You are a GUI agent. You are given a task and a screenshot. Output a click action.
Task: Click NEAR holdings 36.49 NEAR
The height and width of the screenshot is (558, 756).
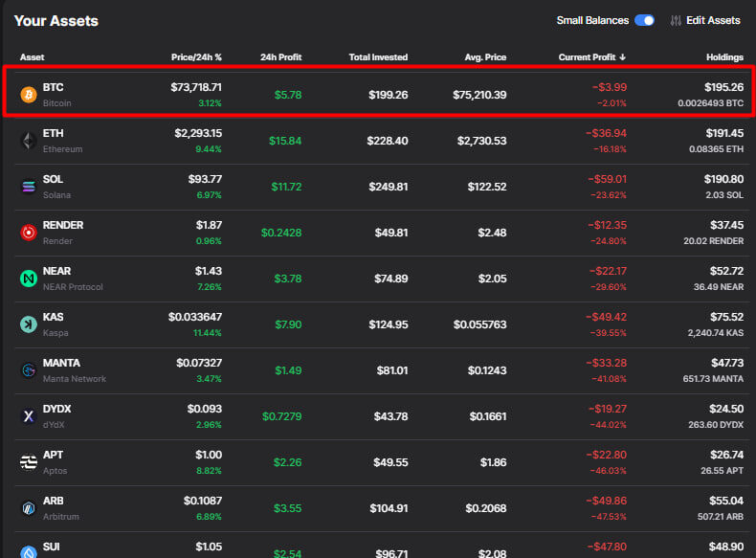click(719, 287)
